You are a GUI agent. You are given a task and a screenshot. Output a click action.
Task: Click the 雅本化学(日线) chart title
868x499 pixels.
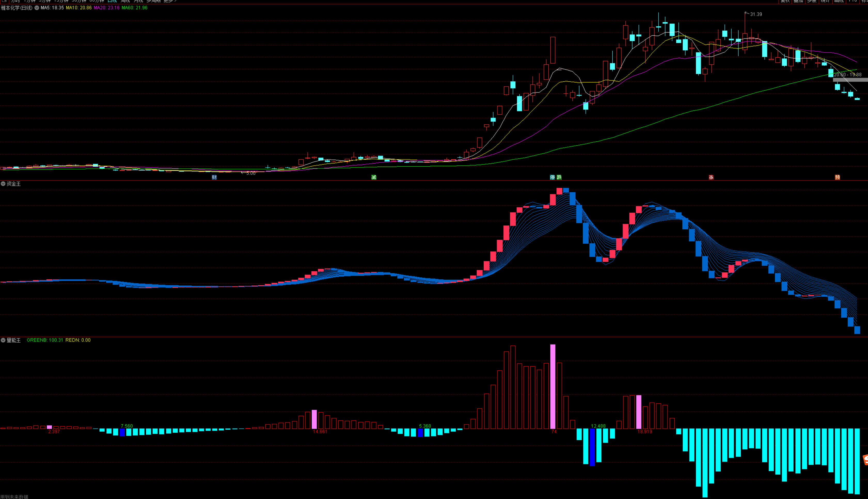(x=17, y=7)
